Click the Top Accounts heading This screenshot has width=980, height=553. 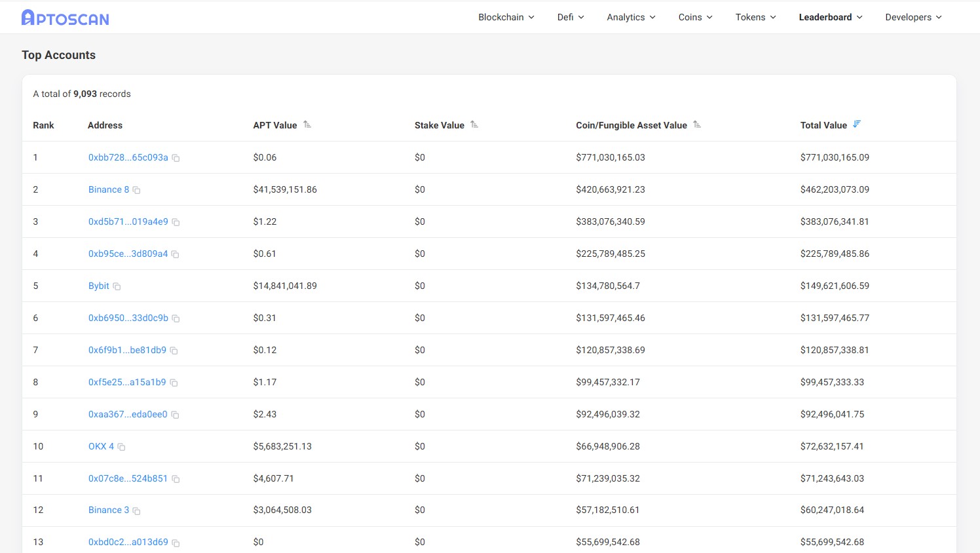pos(58,55)
